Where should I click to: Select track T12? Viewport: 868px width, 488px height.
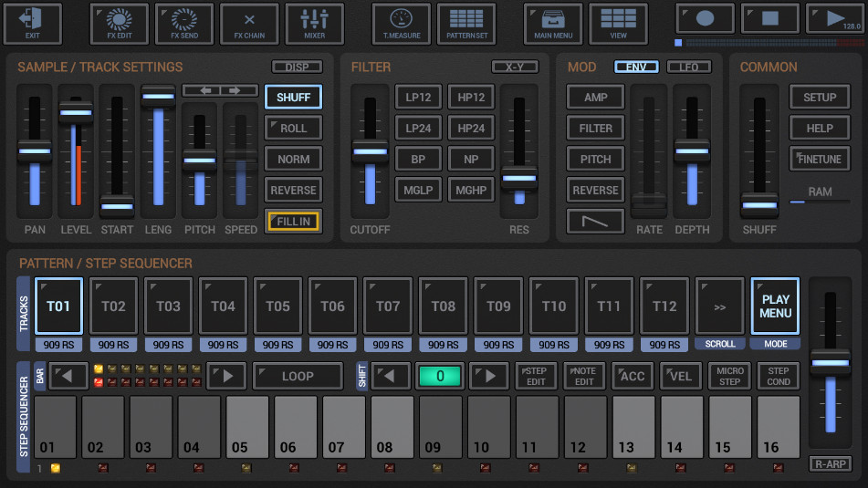coord(664,306)
